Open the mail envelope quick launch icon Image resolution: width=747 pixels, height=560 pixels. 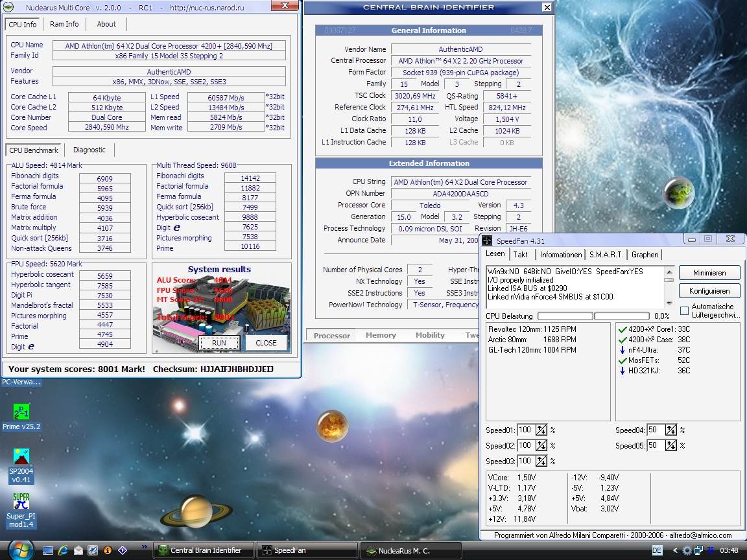tap(78, 550)
